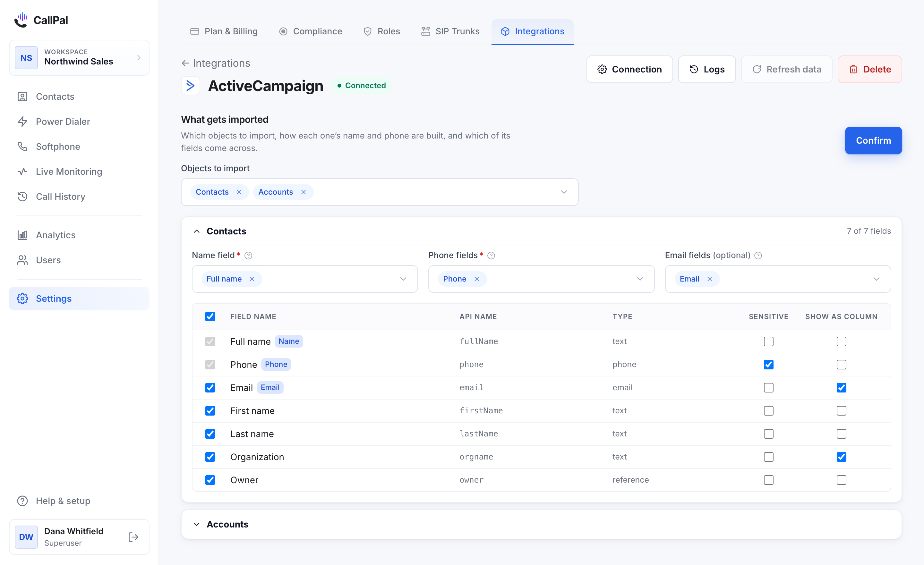Open the Email fields dropdown
924x565 pixels.
click(778, 279)
